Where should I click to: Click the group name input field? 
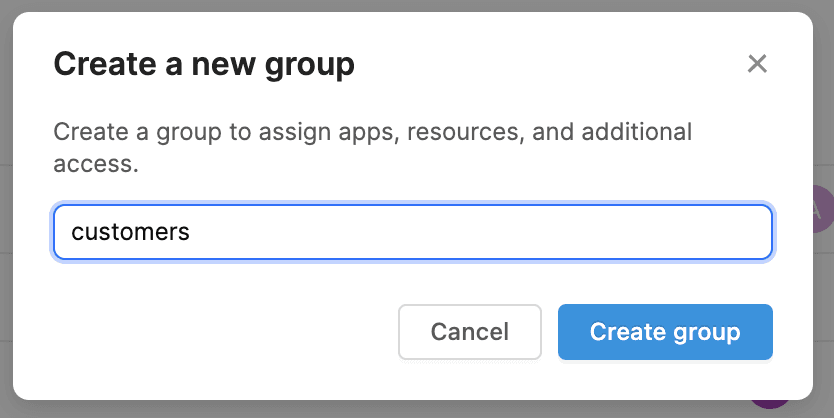[412, 232]
